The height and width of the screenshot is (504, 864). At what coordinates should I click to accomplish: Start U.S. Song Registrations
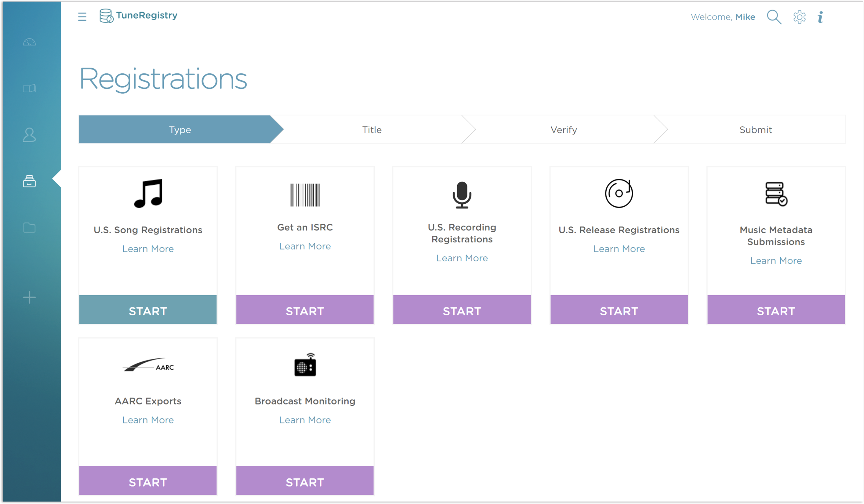(x=148, y=310)
